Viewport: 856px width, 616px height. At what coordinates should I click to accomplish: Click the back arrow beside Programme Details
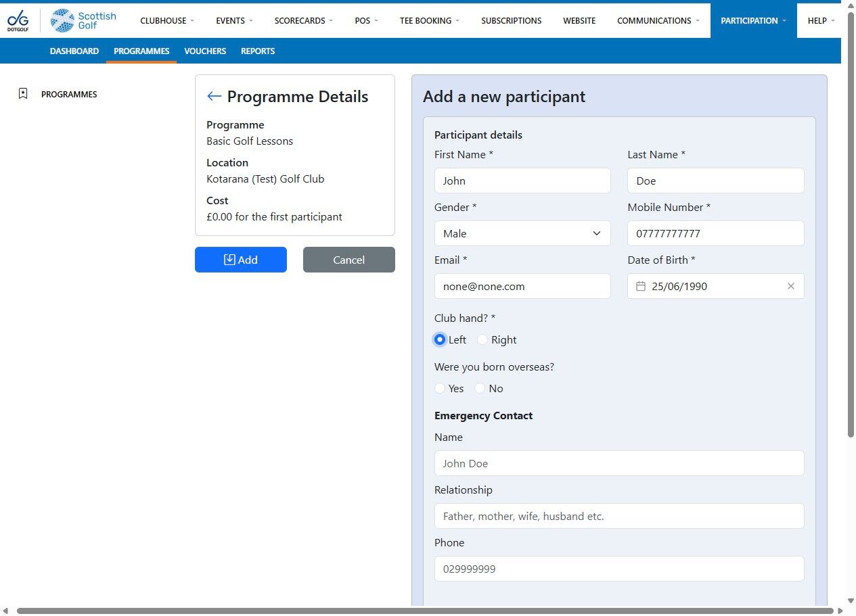click(214, 96)
